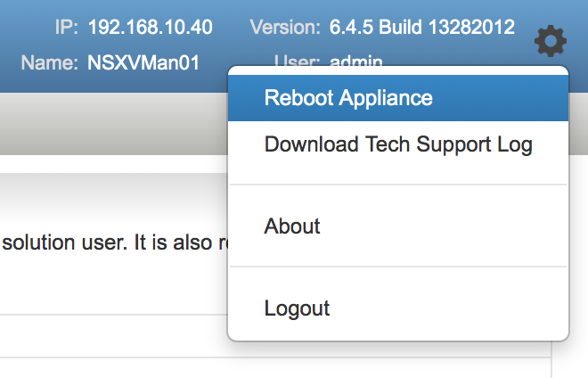Image resolution: width=588 pixels, height=378 pixels.
Task: Click the appliance name NSXVMan01
Action: point(143,62)
